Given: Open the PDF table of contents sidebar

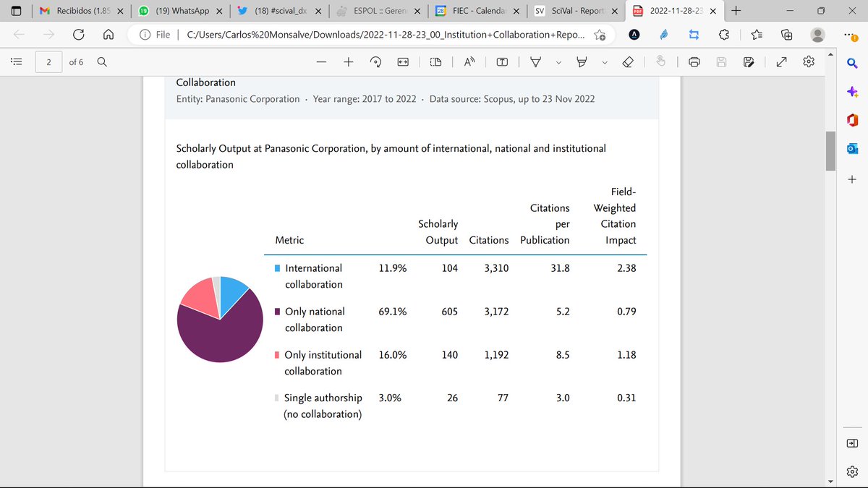Looking at the screenshot, I should pyautogui.click(x=16, y=62).
